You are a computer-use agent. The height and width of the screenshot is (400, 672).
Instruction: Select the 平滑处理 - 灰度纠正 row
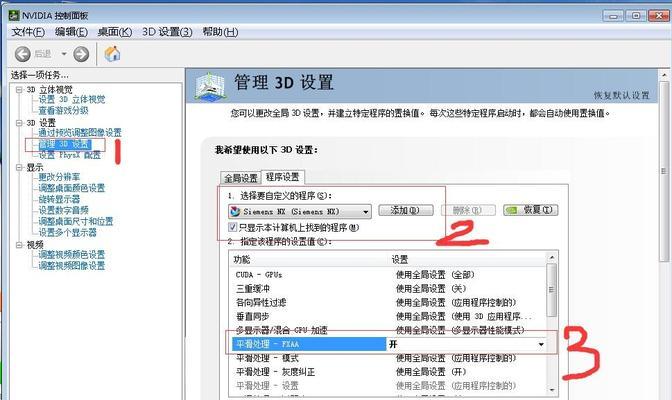click(x=388, y=372)
